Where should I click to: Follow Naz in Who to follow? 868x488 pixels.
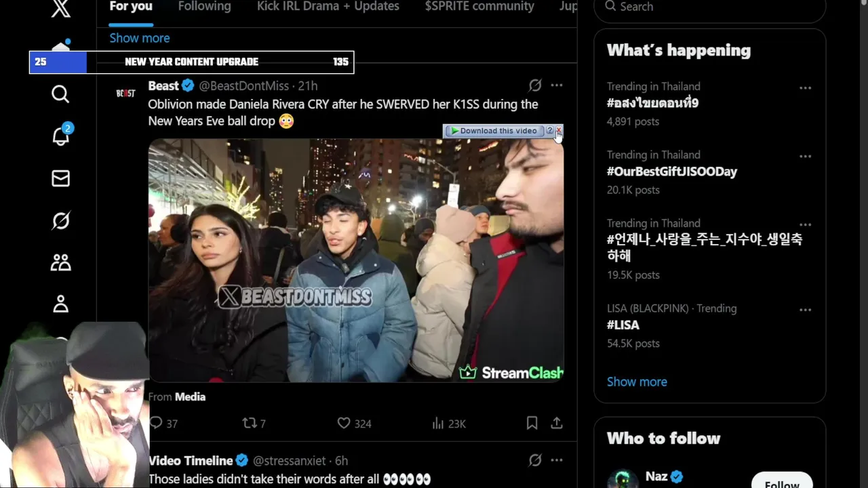pyautogui.click(x=782, y=483)
